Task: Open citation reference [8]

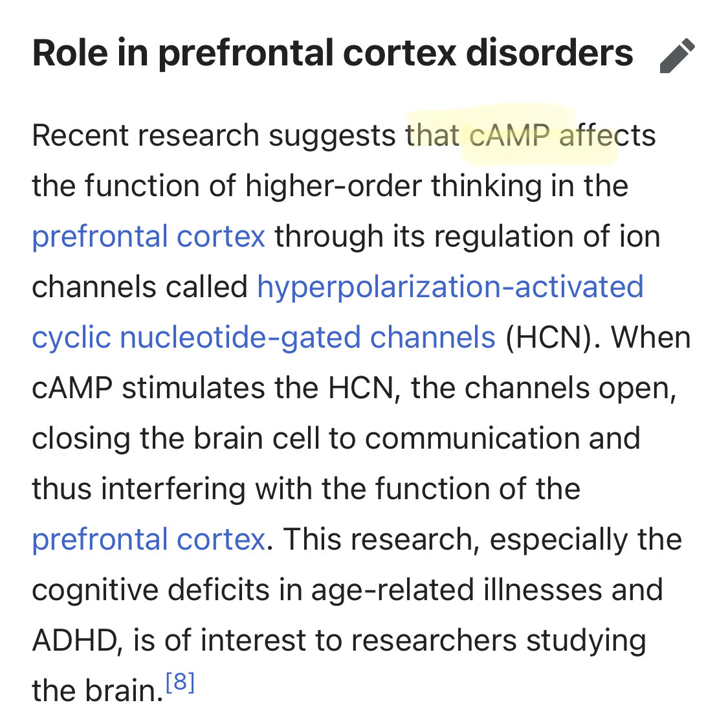Action: click(x=180, y=682)
